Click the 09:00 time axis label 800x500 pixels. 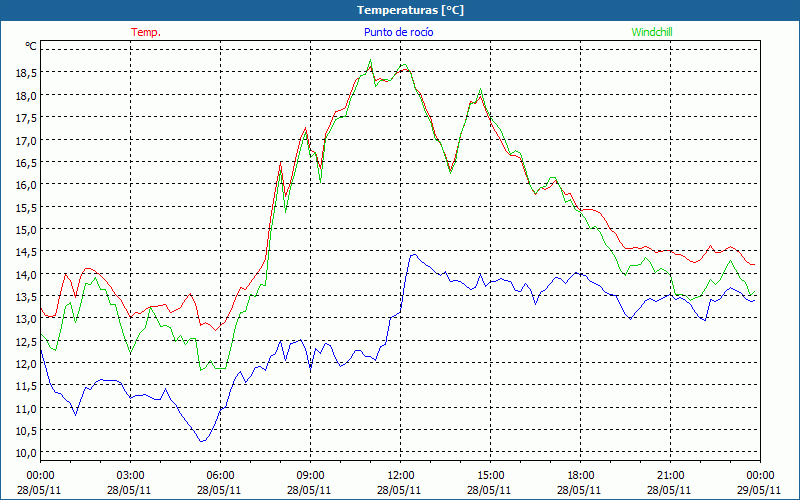tap(311, 476)
